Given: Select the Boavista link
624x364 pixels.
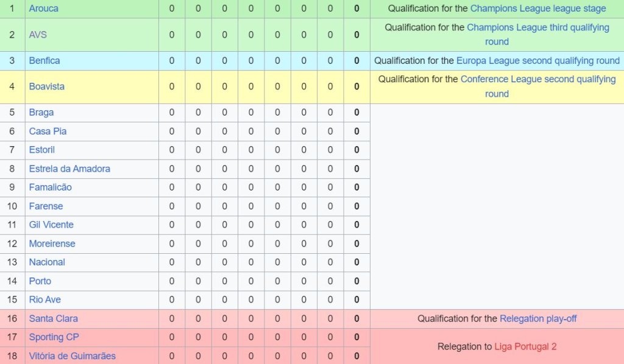Looking at the screenshot, I should 46,86.
